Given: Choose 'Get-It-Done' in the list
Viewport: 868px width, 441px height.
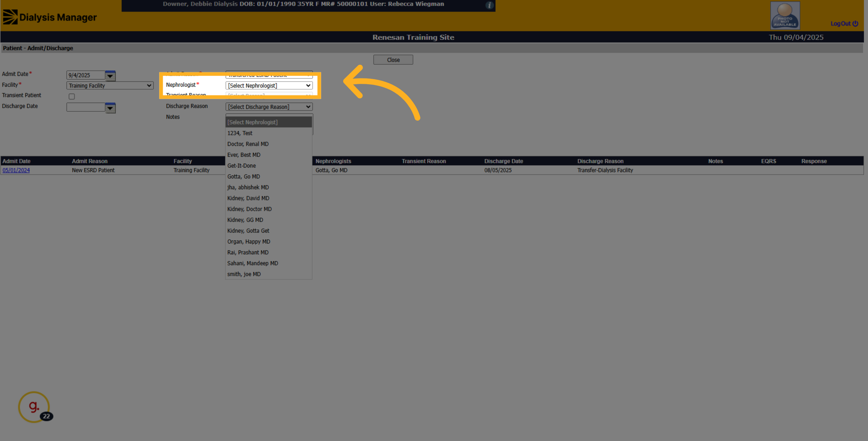Looking at the screenshot, I should point(269,166).
